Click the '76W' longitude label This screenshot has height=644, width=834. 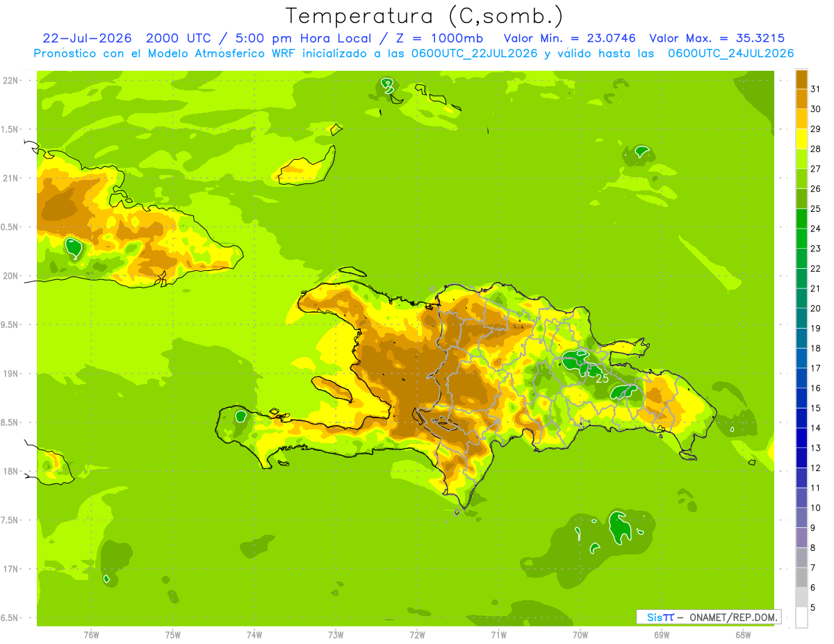tap(91, 635)
